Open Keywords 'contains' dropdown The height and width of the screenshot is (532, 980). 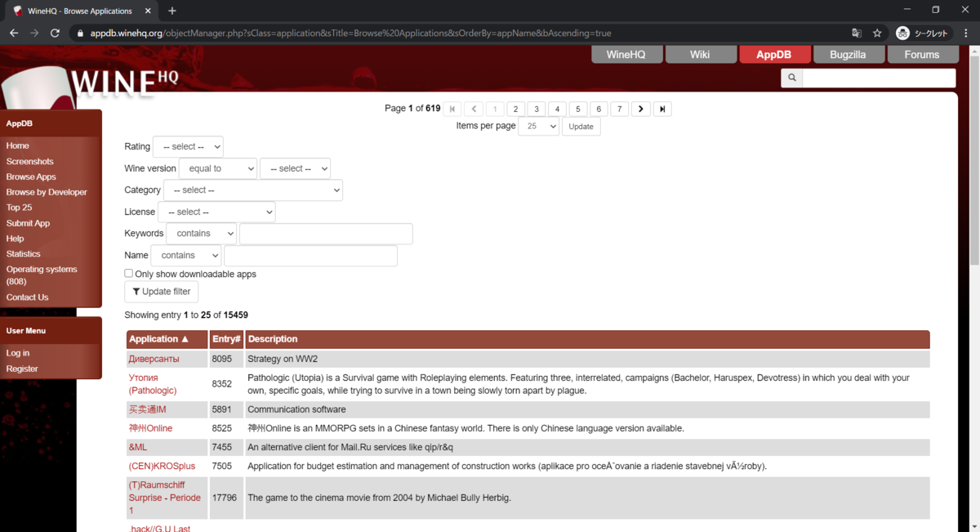click(201, 233)
